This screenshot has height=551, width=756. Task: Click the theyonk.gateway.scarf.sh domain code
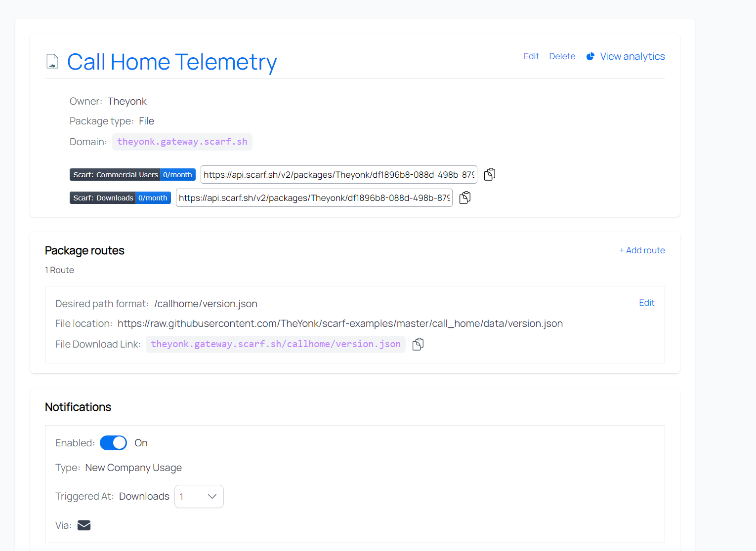[182, 142]
